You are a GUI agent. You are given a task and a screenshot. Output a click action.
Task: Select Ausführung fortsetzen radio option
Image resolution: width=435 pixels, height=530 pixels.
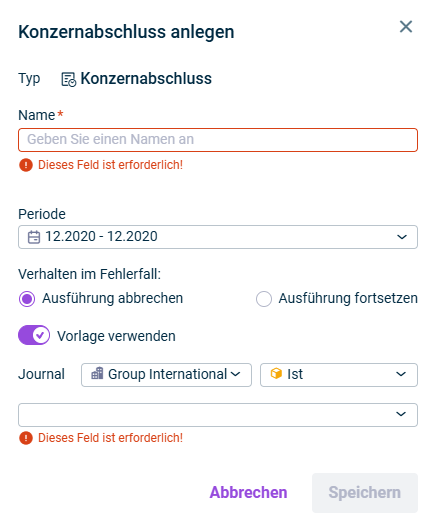click(x=264, y=299)
